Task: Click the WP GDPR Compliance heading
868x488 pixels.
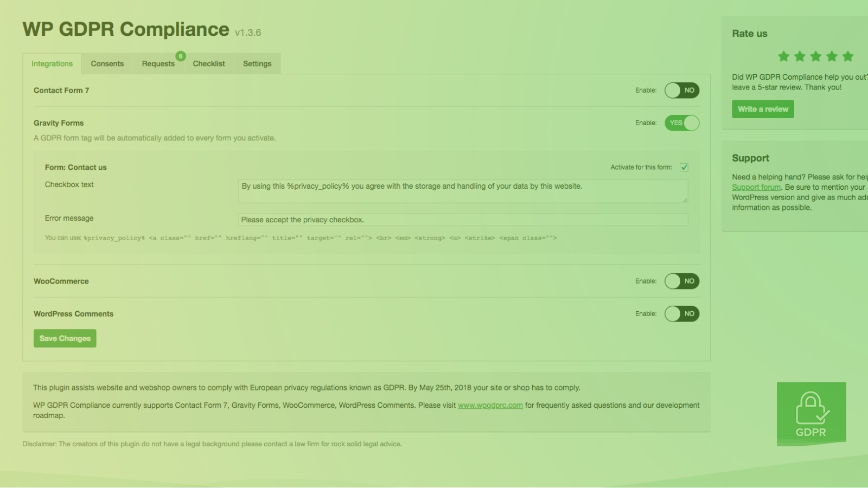Action: (126, 29)
